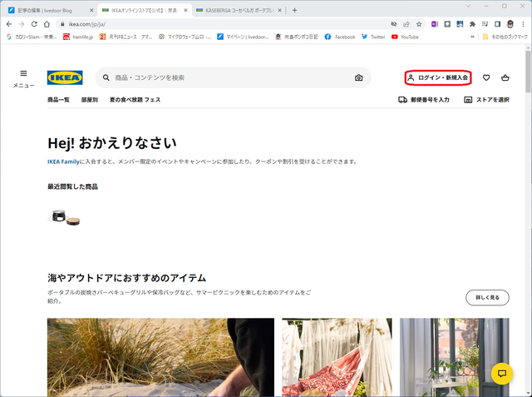Bookmark this page with star icon

[x=419, y=24]
